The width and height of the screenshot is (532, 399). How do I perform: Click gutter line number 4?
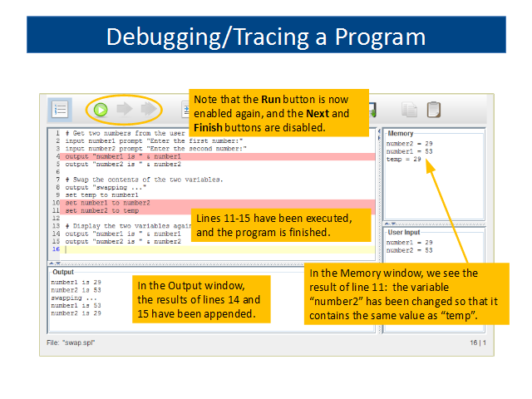point(57,156)
